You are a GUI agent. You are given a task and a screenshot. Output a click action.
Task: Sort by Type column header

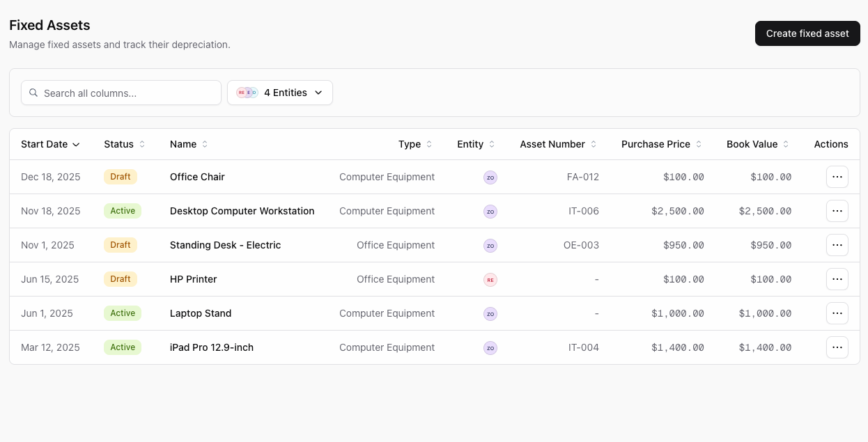[x=415, y=144]
